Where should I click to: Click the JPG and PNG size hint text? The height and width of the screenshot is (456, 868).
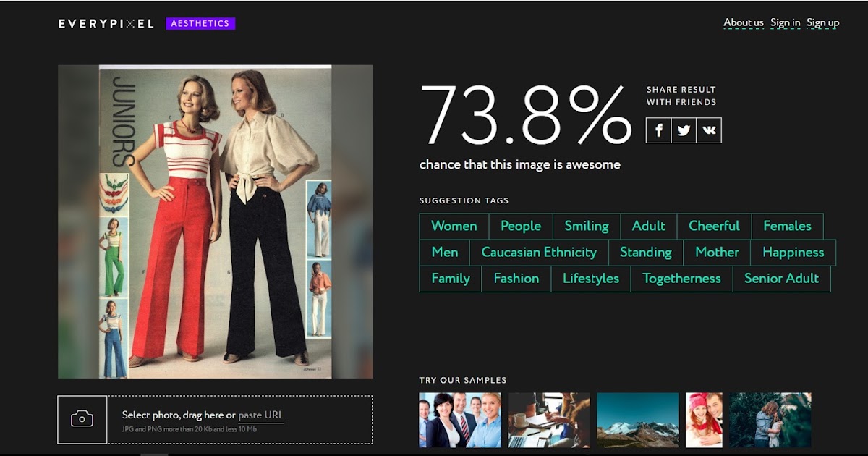click(x=190, y=429)
